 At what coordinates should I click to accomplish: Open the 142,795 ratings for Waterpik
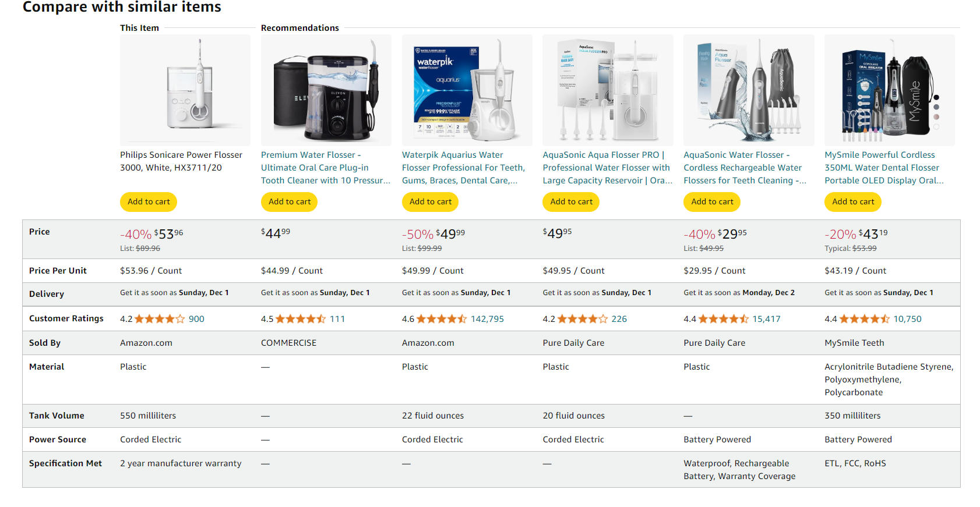coord(487,319)
